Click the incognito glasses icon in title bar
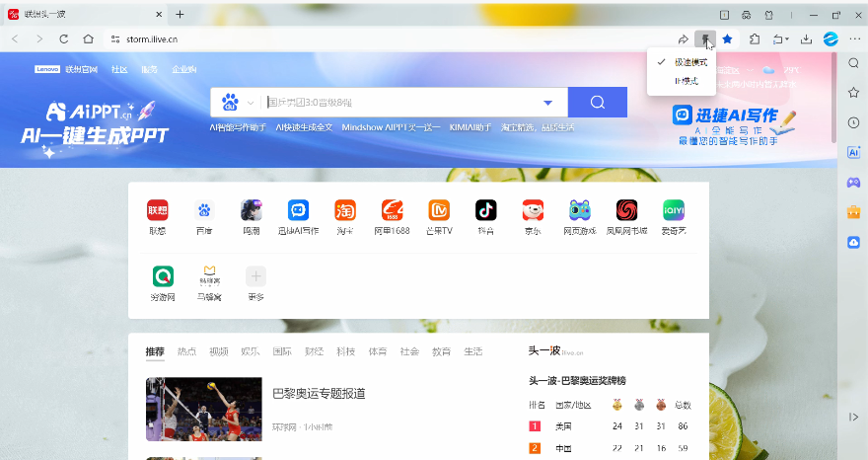 point(747,15)
